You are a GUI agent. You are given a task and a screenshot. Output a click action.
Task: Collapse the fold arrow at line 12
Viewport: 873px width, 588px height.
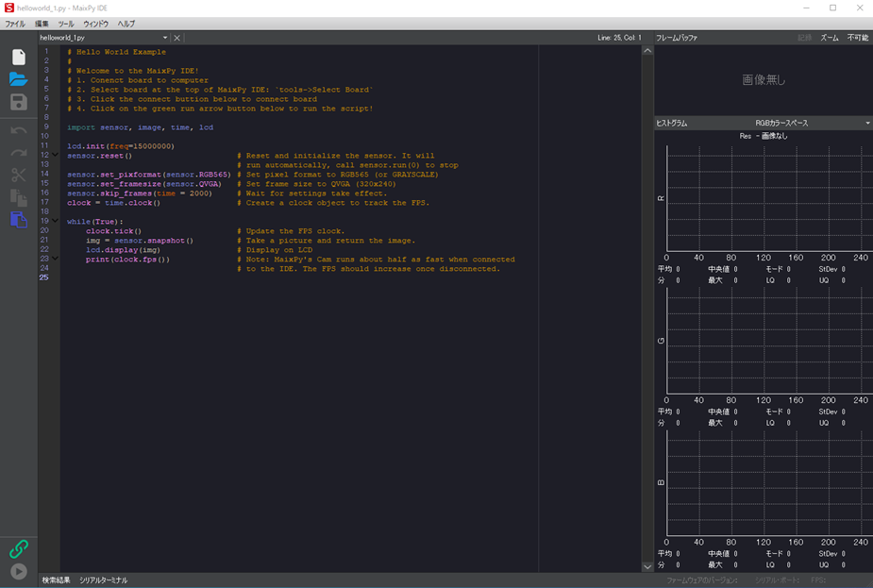pyautogui.click(x=55, y=156)
